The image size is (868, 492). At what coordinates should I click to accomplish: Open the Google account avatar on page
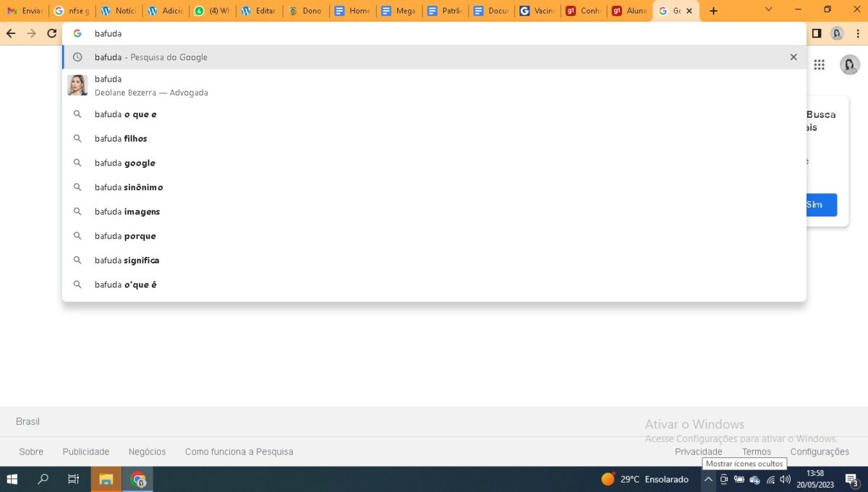pyautogui.click(x=850, y=65)
